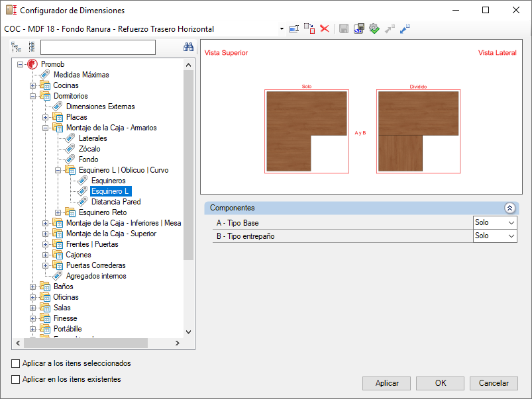This screenshot has height=399, width=532.
Task: Expand the Cocinas tree node
Action: [33, 85]
